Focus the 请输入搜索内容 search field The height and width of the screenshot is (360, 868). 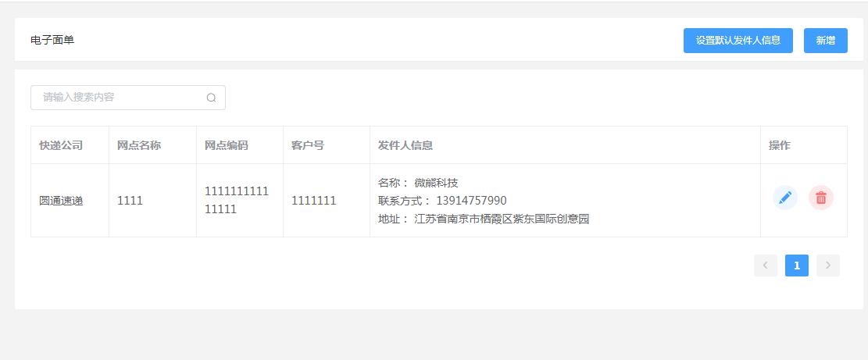coord(128,98)
